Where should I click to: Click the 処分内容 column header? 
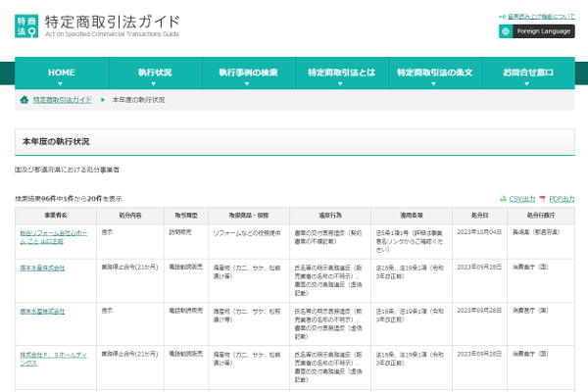(x=130, y=216)
